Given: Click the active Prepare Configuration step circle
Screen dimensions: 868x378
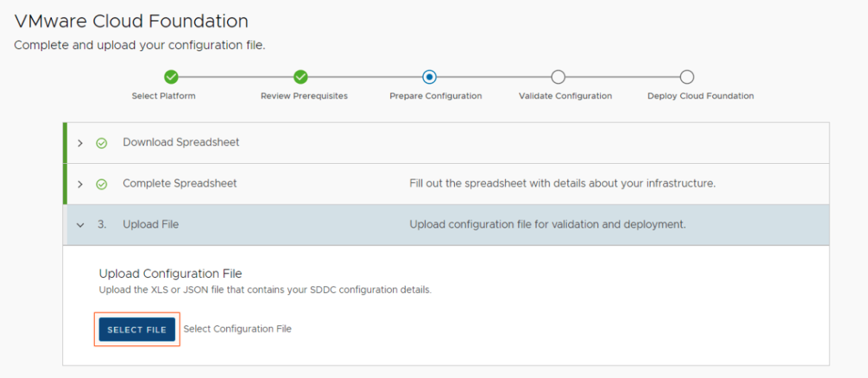Looking at the screenshot, I should point(429,77).
